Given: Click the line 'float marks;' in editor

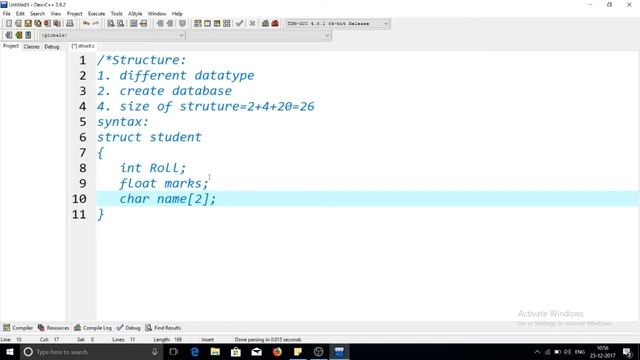Looking at the screenshot, I should point(164,184).
